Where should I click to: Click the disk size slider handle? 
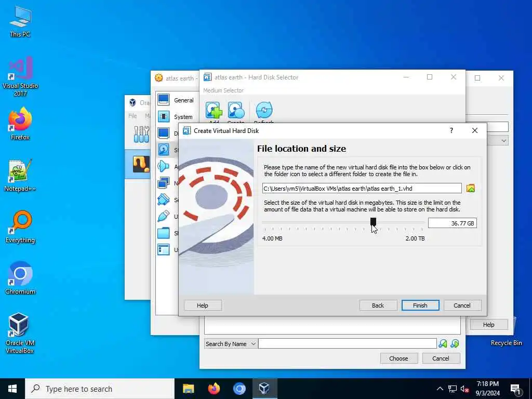pyautogui.click(x=373, y=222)
